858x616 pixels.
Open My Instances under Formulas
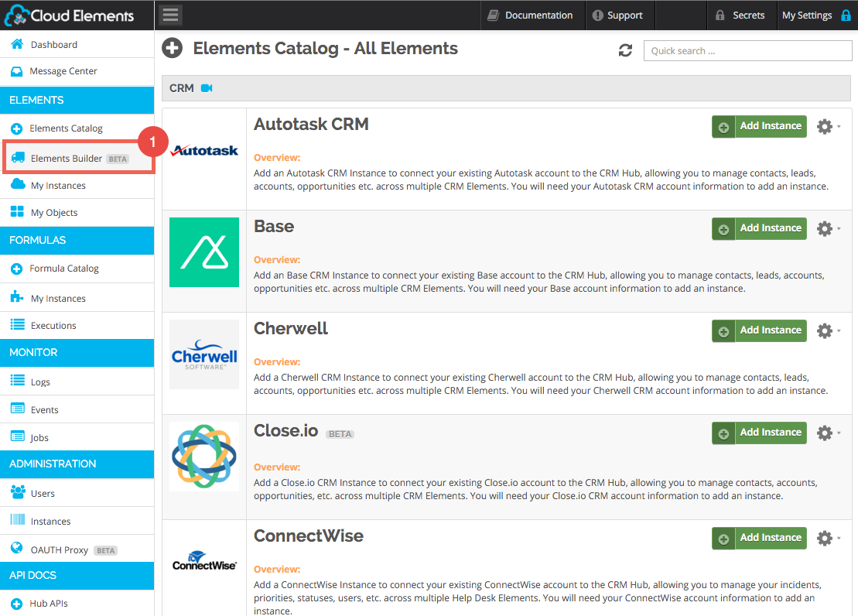(x=77, y=299)
